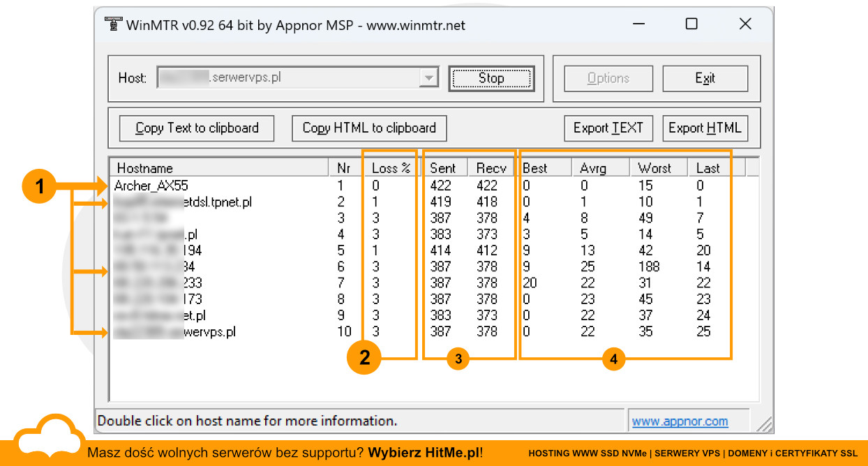Screen dimensions: 868x466
Task: Click the Recv value 418
Action: pos(487,202)
